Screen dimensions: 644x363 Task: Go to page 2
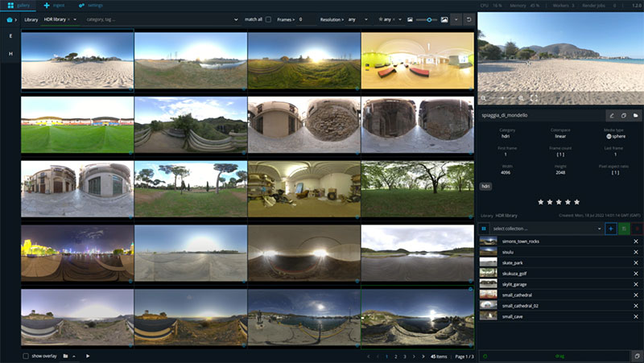coord(396,357)
